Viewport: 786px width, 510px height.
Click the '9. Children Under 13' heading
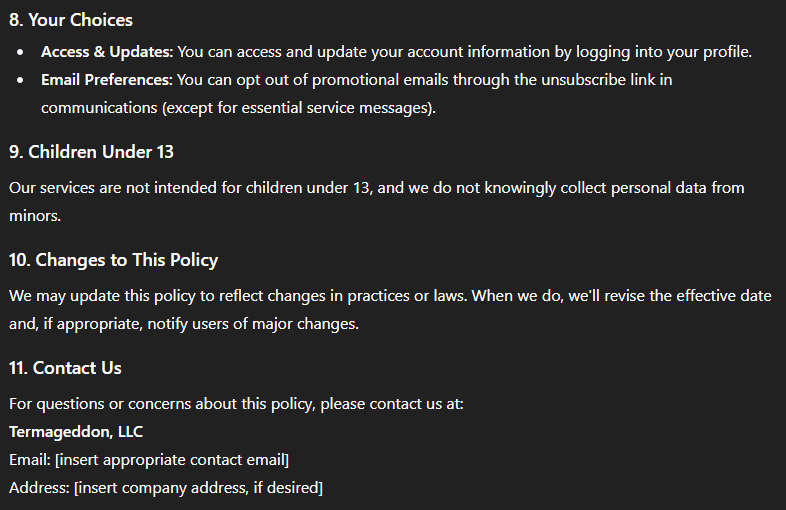click(x=91, y=152)
